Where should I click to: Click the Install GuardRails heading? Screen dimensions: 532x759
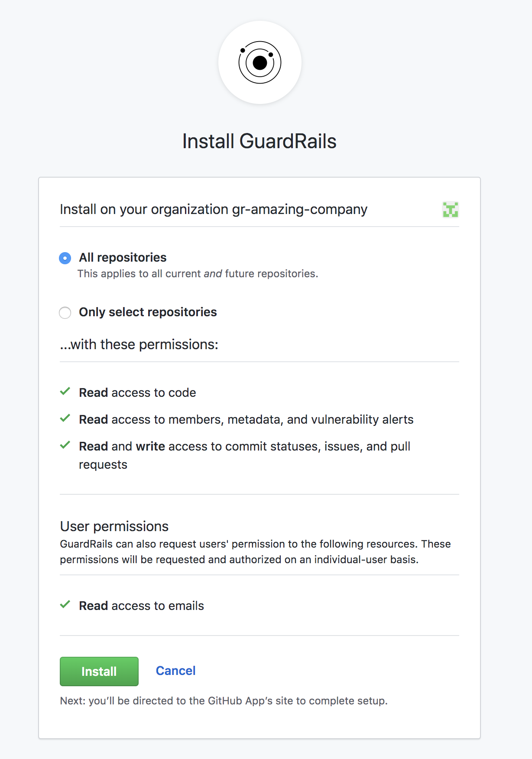click(259, 141)
